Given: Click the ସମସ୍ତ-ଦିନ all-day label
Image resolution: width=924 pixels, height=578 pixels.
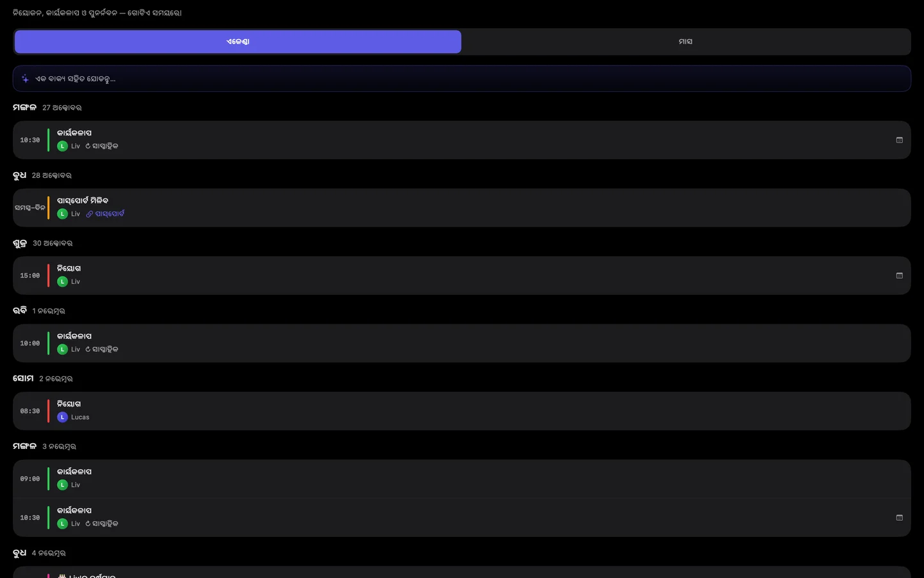Looking at the screenshot, I should (30, 208).
